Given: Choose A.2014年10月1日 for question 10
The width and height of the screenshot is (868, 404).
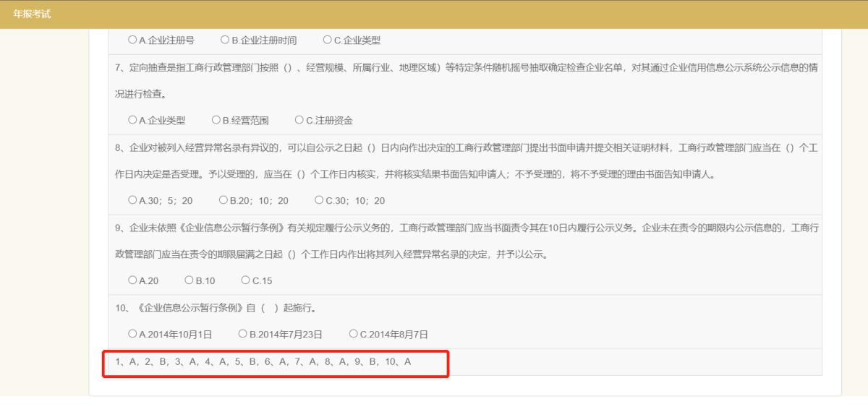Looking at the screenshot, I should (x=132, y=334).
